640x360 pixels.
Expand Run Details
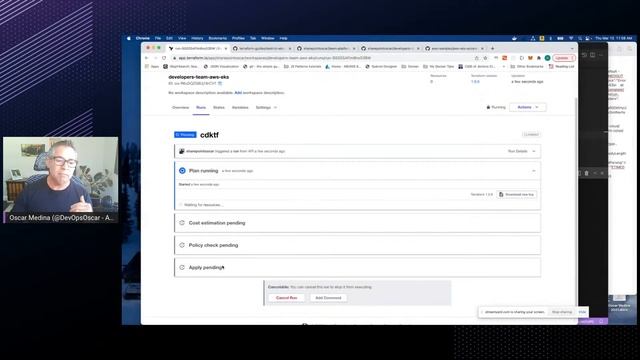(521, 151)
